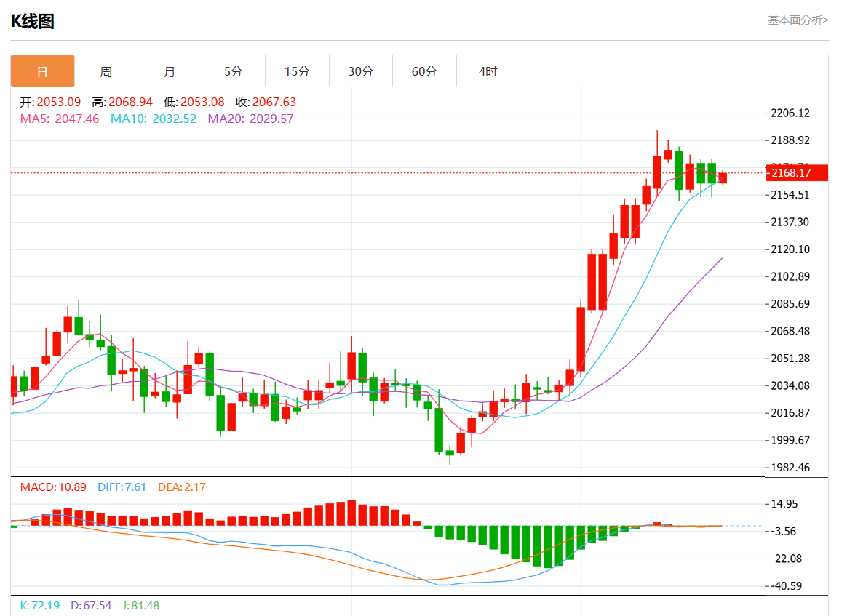Image resolution: width=855 pixels, height=616 pixels.
Task: Switch to the 周 weekly tab
Action: tap(106, 71)
